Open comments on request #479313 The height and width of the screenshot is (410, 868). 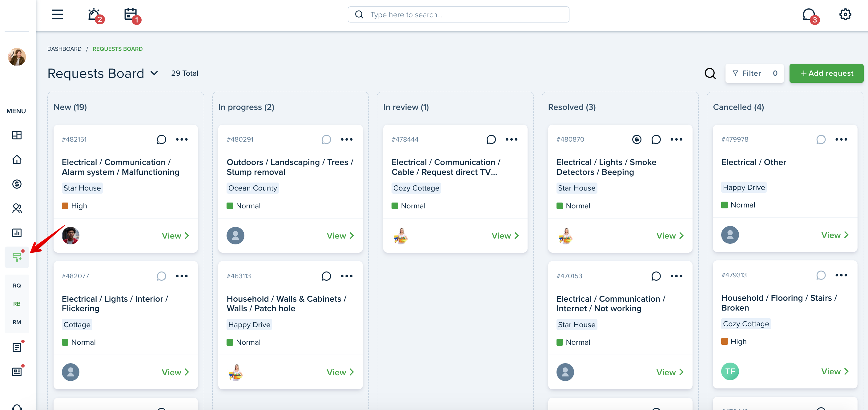tap(821, 275)
